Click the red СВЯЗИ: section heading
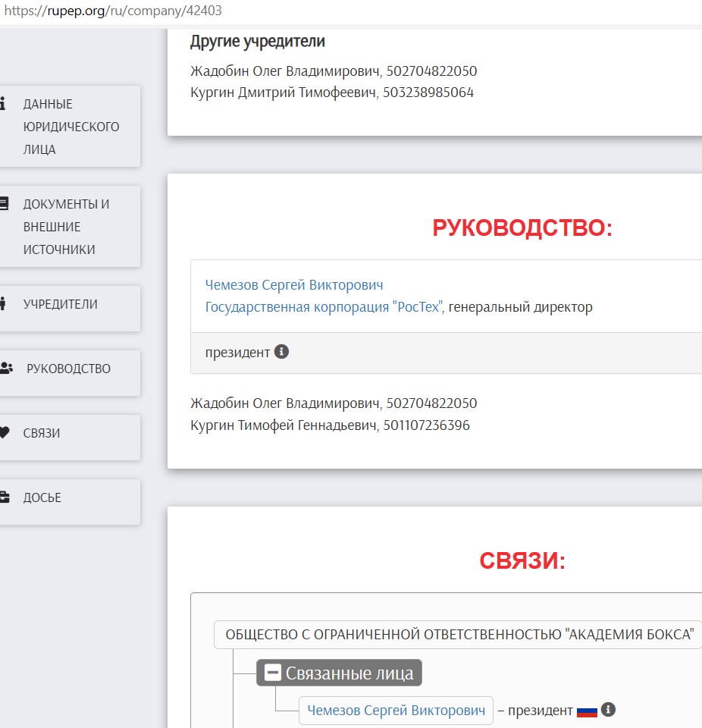The width and height of the screenshot is (702, 728). 522,560
